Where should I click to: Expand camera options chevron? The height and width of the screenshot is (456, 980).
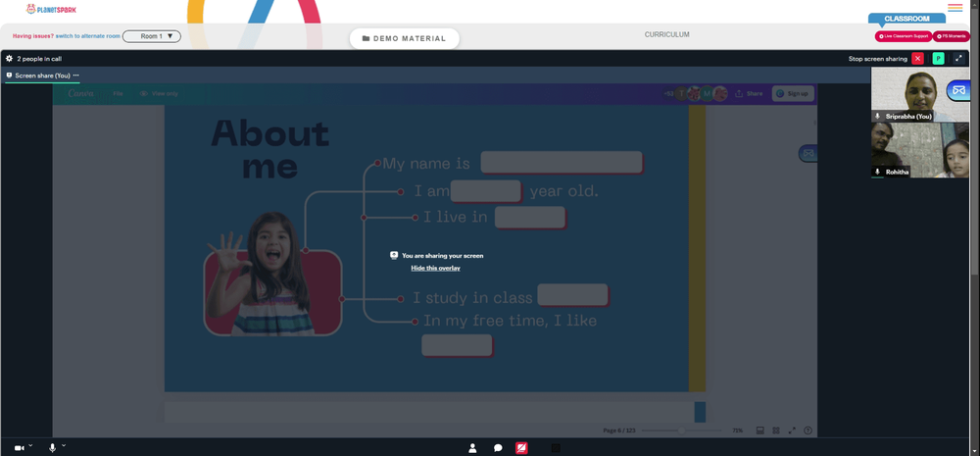(x=30, y=445)
